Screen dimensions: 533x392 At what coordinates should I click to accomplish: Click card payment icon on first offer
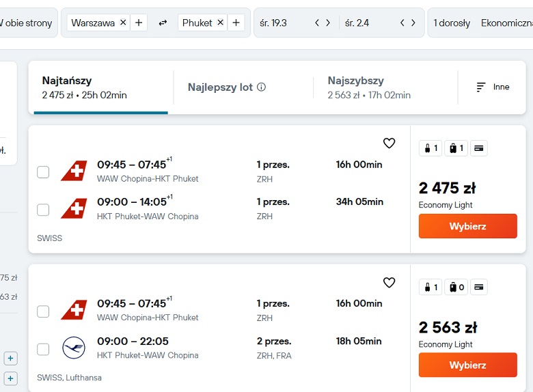point(478,148)
